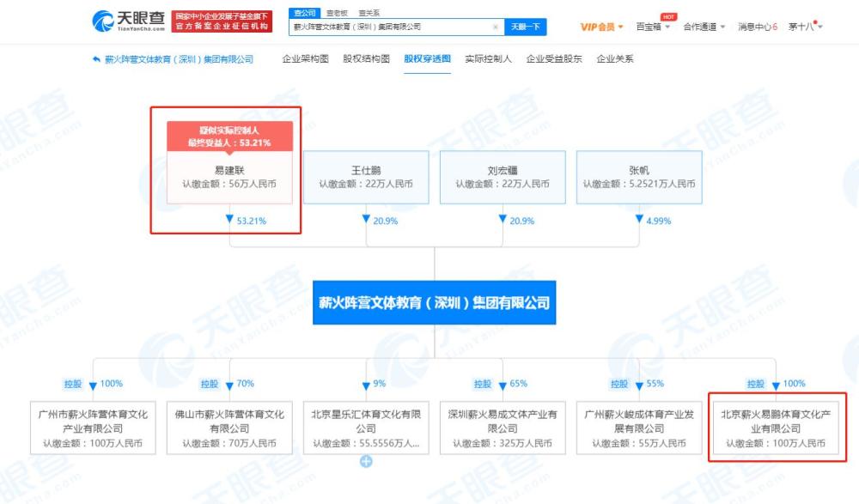
Task: Click the 疑似实际控制人 red label
Action: tap(229, 137)
